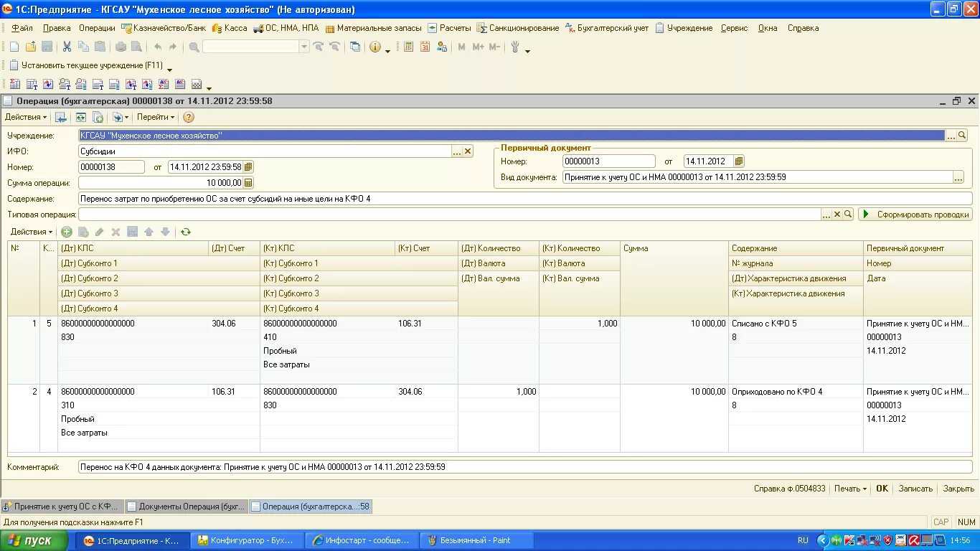This screenshot has height=551, width=980.
Task: Click the move row down arrow icon
Action: pos(165,232)
